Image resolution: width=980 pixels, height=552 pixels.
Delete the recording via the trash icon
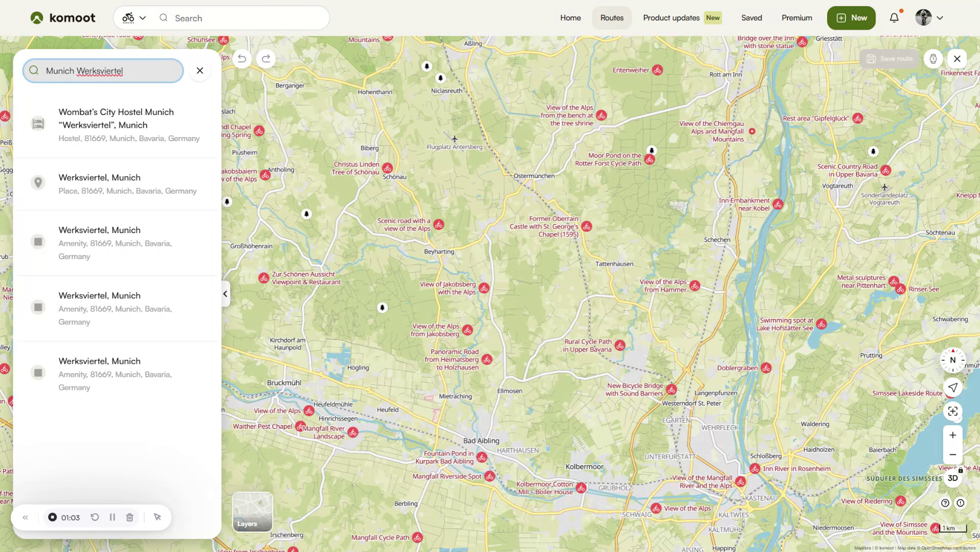pos(129,517)
